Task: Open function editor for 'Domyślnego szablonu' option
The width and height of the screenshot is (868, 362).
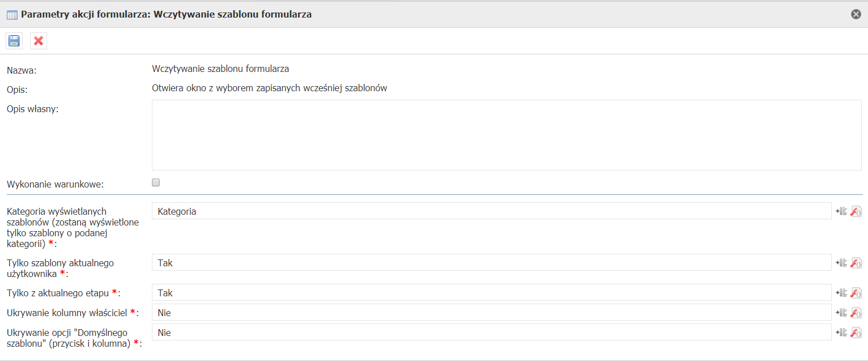Action: click(856, 333)
